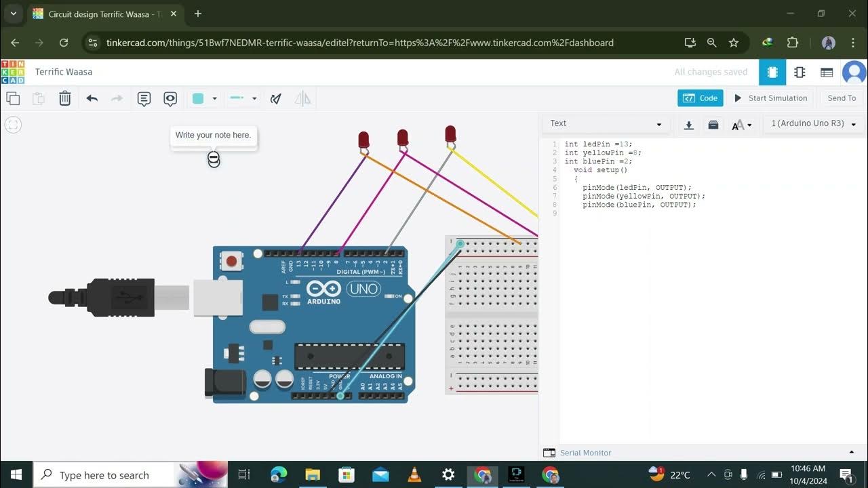The image size is (868, 488).
Task: Toggle the Code panel button
Action: coord(701,98)
